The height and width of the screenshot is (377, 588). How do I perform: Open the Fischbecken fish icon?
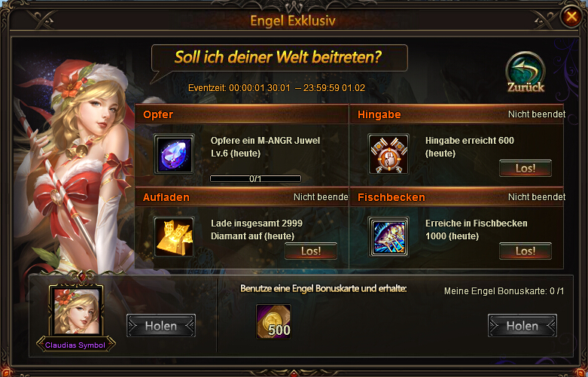[x=388, y=237]
